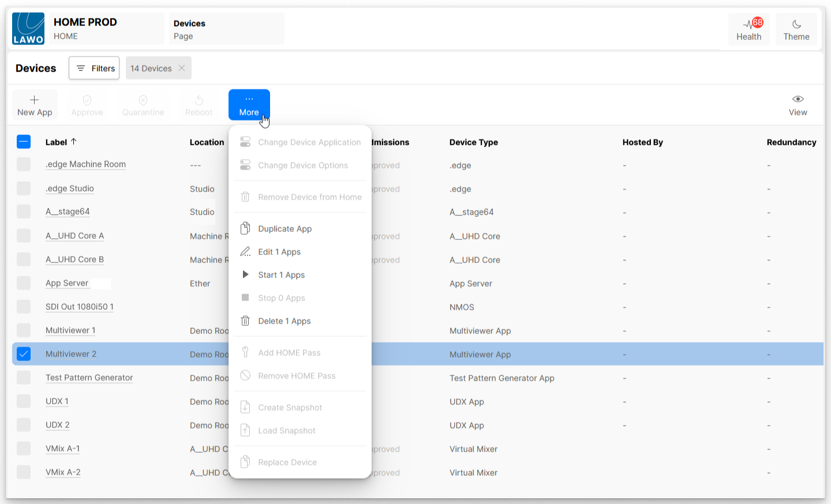This screenshot has width=831, height=504.
Task: Open the Test Pattern Generator link
Action: (89, 378)
